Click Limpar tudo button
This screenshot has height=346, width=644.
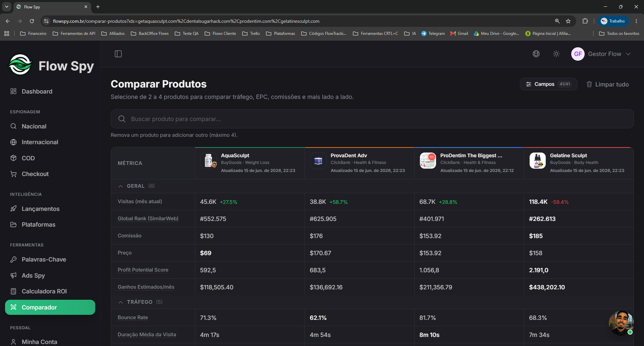pyautogui.click(x=607, y=84)
